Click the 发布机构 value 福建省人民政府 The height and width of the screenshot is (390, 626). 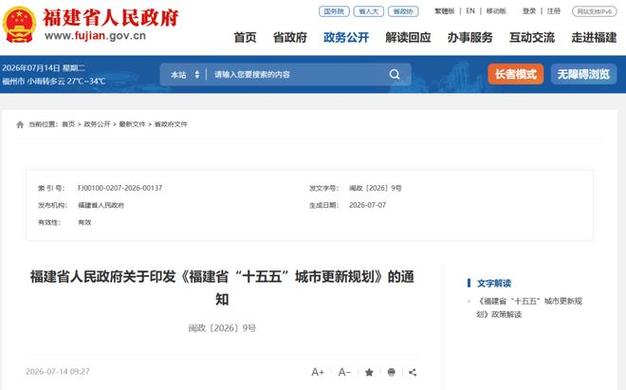click(x=101, y=205)
